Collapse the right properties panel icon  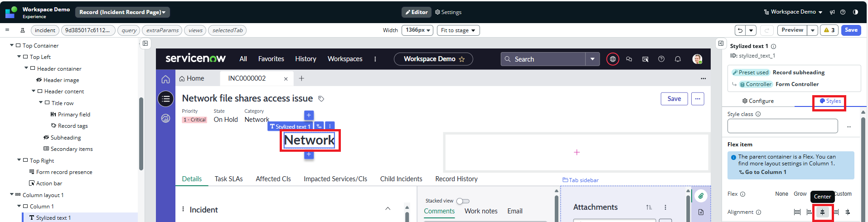pyautogui.click(x=721, y=43)
